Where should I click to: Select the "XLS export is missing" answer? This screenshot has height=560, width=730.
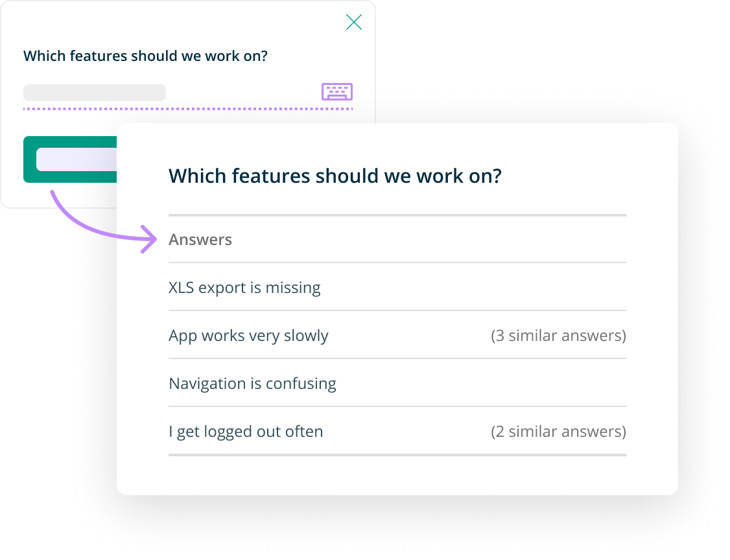(x=244, y=288)
